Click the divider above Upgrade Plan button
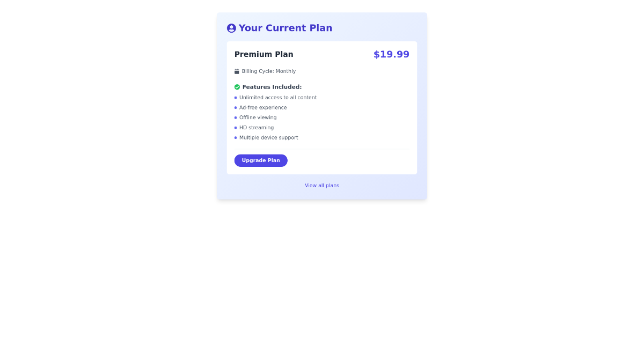 click(x=322, y=149)
